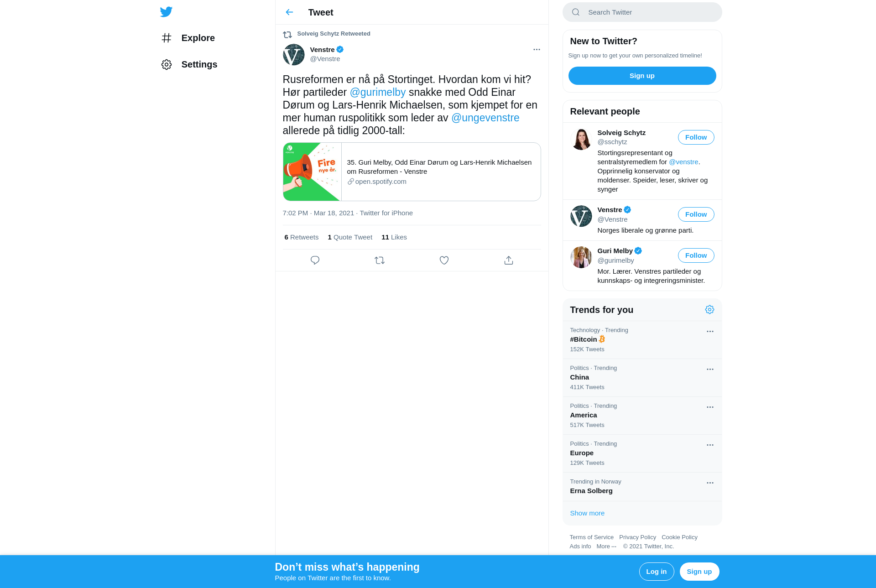Image resolution: width=876 pixels, height=588 pixels.
Task: Click the Twitter bird logo
Action: [166, 12]
